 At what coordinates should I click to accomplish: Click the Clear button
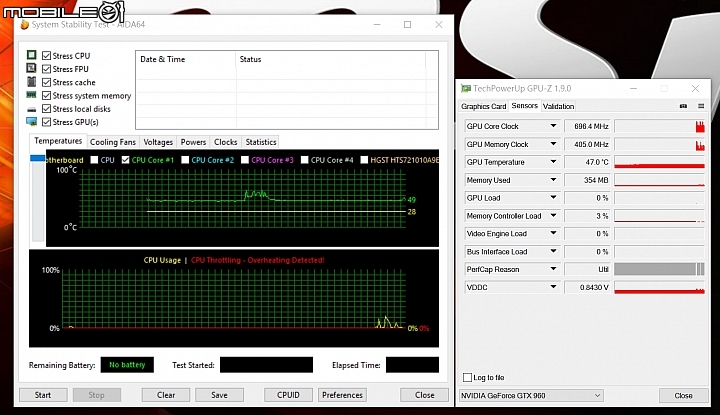point(166,395)
